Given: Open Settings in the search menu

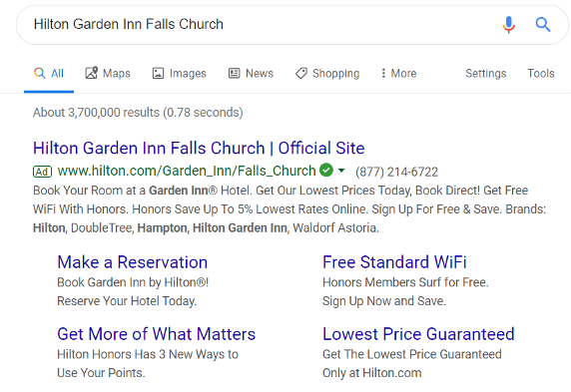Looking at the screenshot, I should [x=486, y=73].
